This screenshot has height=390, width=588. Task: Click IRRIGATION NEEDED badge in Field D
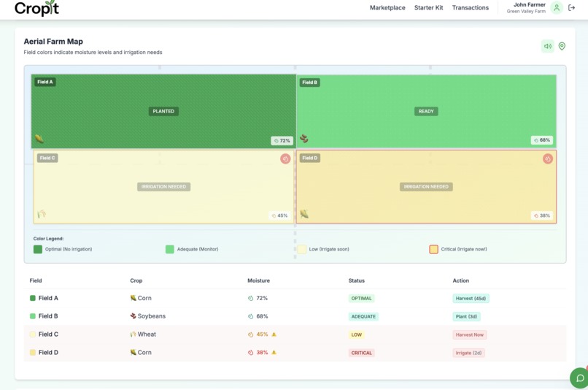tap(426, 186)
